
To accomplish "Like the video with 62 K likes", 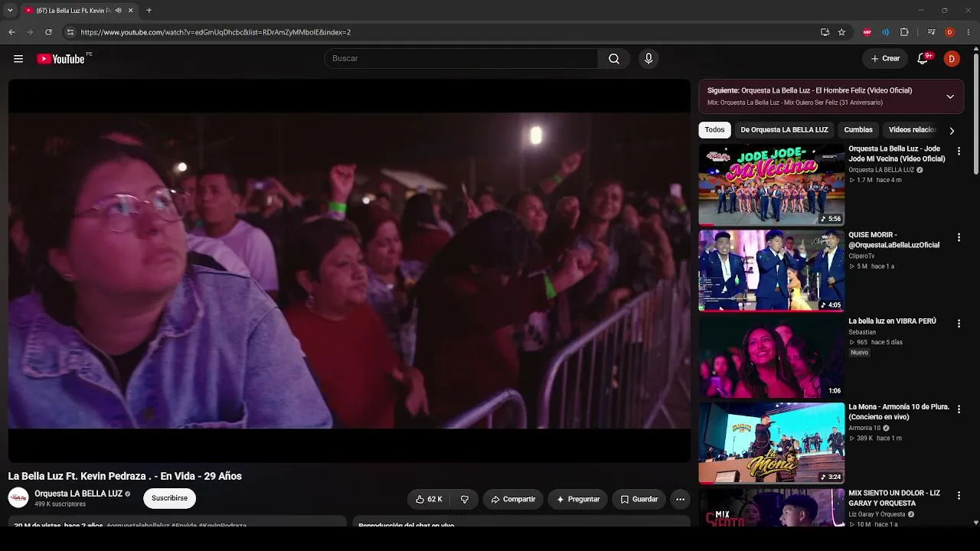I will click(430, 499).
